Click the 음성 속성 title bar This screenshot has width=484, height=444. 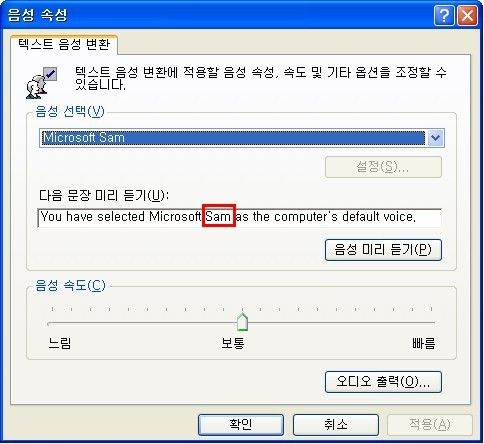point(217,15)
